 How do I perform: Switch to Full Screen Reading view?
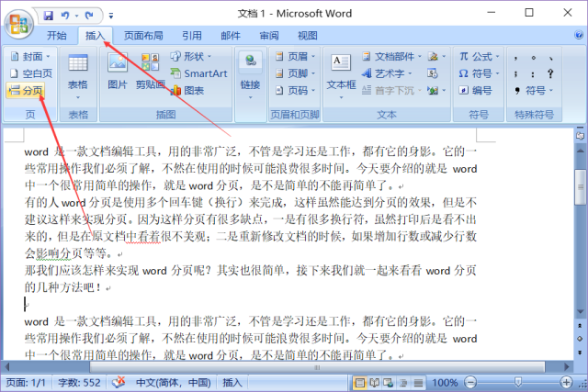tap(374, 383)
